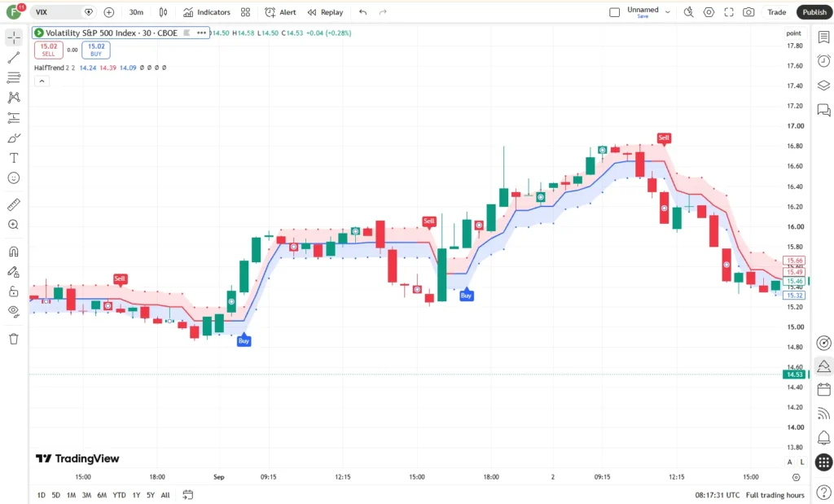
Task: Open the highlighted mountain-shaped sidebar icon
Action: [x=824, y=366]
